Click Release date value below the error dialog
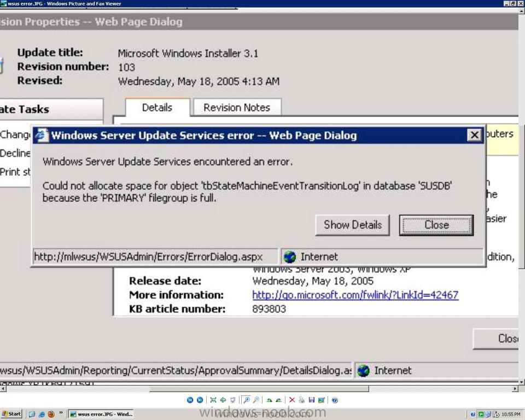Image resolution: width=525 pixels, height=420 pixels. (313, 281)
